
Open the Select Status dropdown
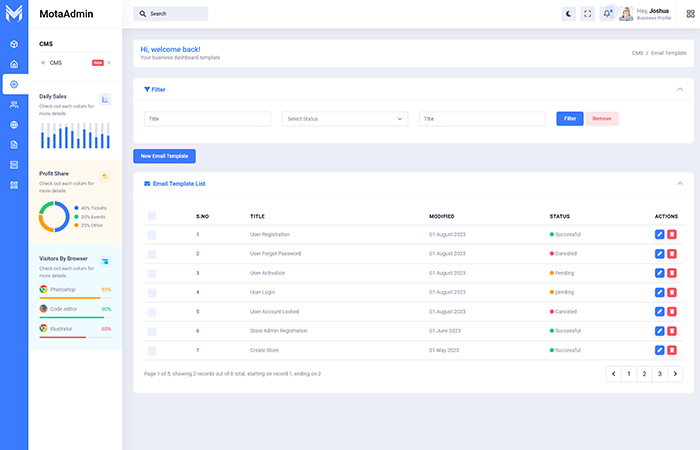coord(345,118)
